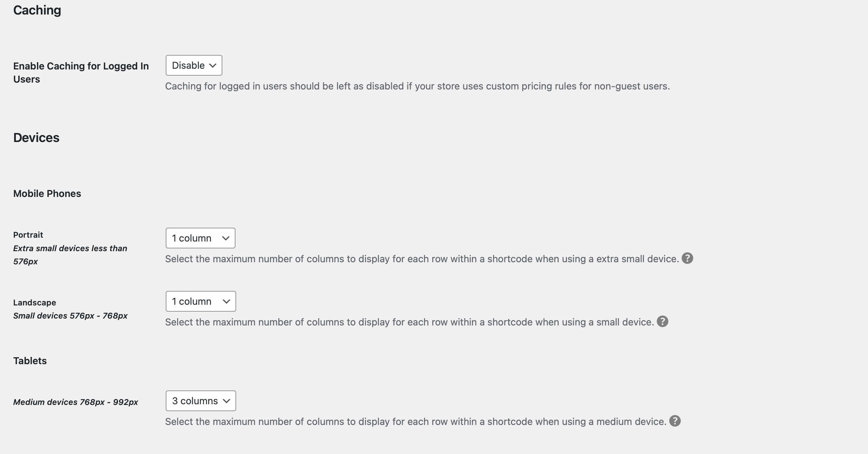Click the Devices section heading

tap(36, 138)
